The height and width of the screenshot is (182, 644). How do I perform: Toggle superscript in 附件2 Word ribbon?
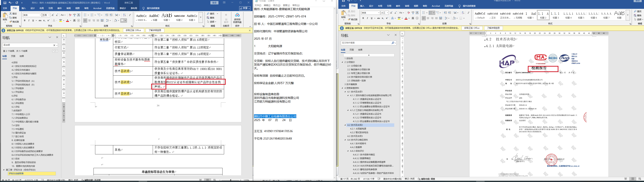(49, 21)
